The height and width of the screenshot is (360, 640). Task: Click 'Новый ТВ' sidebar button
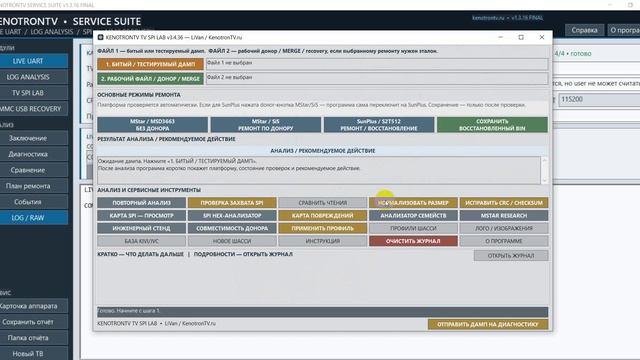pyautogui.click(x=33, y=353)
